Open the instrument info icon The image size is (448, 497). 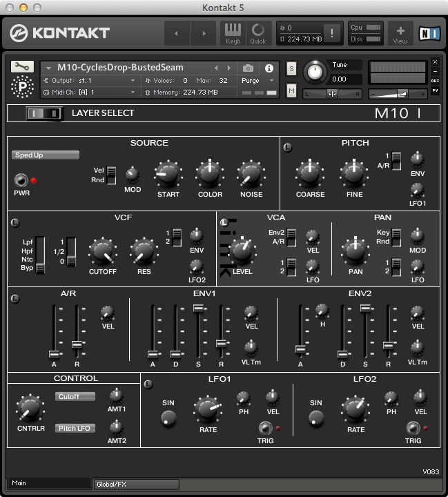tap(269, 68)
